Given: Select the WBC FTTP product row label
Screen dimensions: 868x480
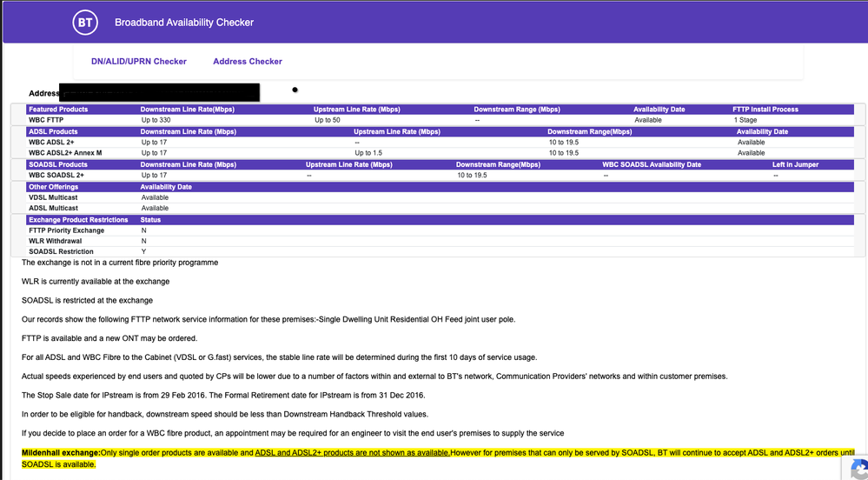Looking at the screenshot, I should (46, 120).
